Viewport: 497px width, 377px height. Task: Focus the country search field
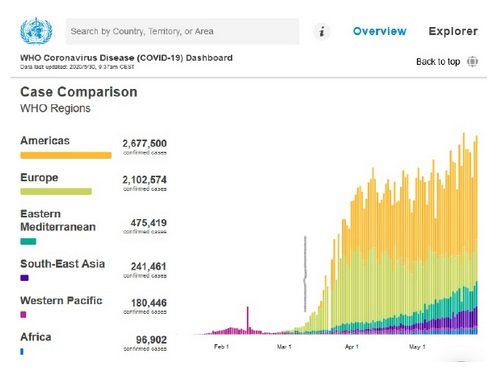182,32
